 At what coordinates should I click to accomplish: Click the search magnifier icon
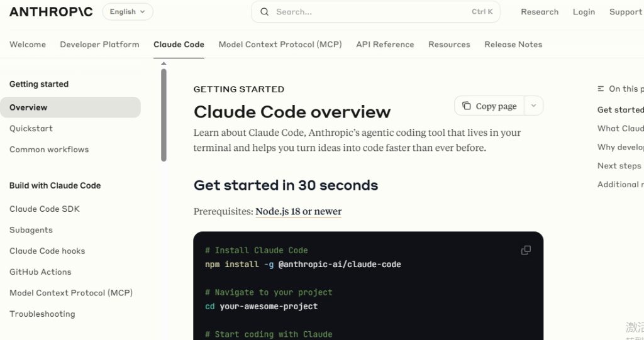(265, 12)
